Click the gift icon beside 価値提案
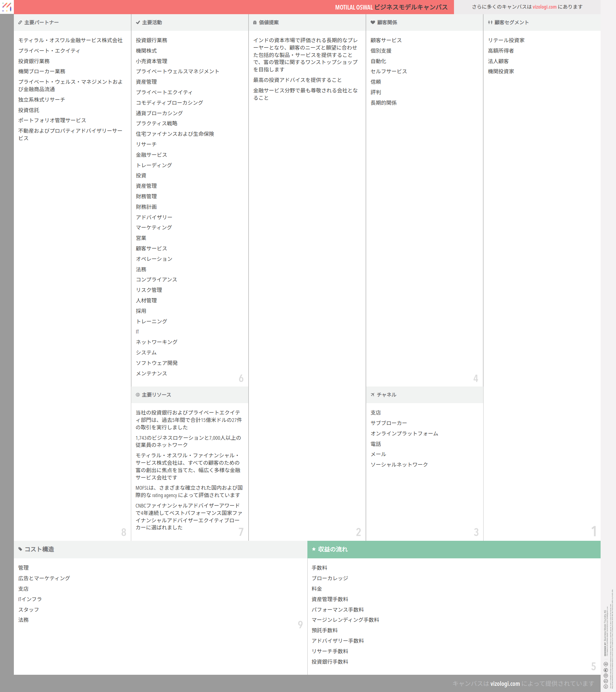The image size is (616, 692). click(x=255, y=23)
